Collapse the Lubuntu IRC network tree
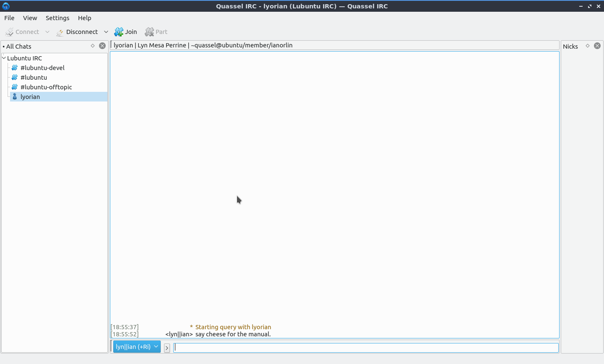This screenshot has width=604, height=364. pos(4,58)
